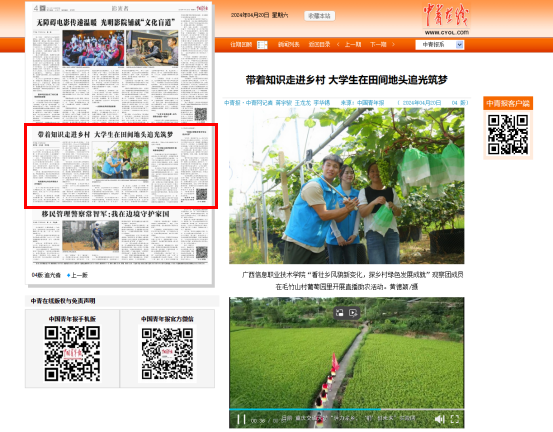Seek the video using the progress bar

346,409
